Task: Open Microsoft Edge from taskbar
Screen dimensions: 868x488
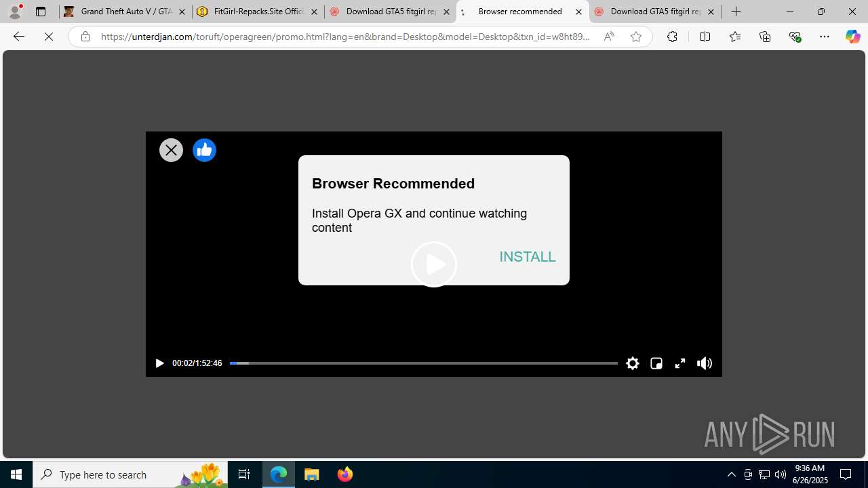Action: pos(279,474)
